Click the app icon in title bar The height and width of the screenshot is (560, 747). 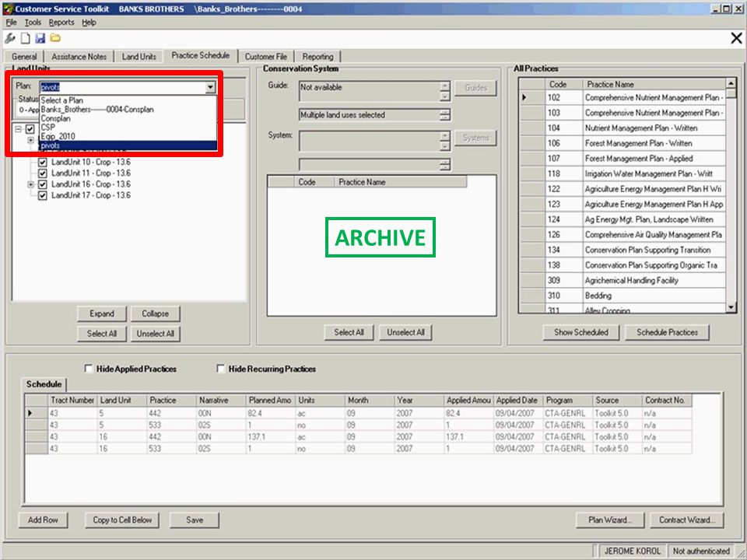[x=8, y=9]
